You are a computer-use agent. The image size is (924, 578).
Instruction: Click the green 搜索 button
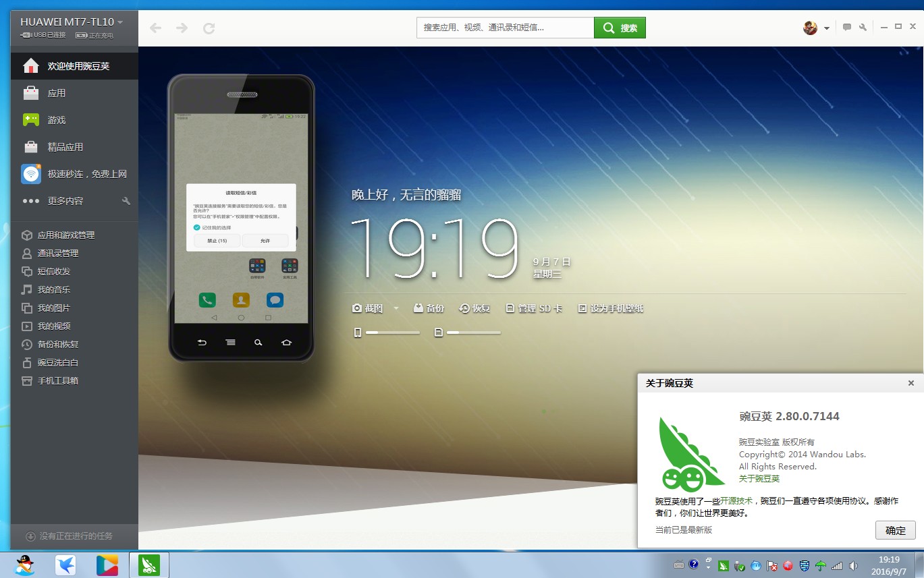point(620,28)
